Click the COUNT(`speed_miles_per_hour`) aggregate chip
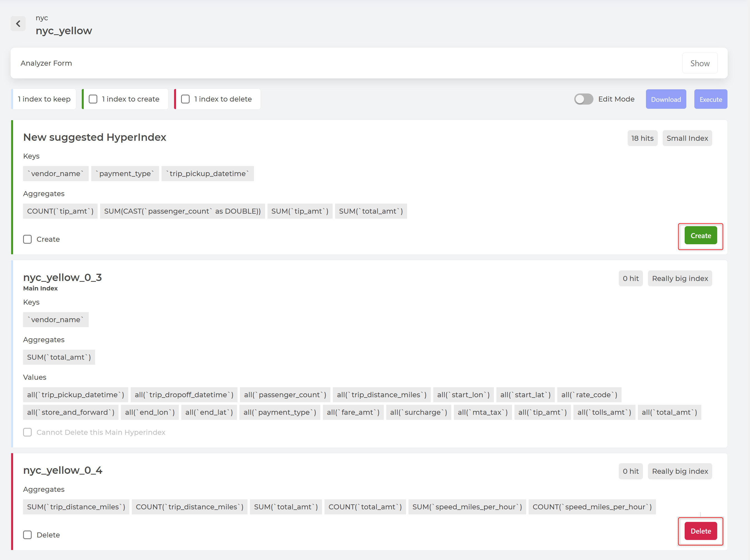 [x=592, y=507]
